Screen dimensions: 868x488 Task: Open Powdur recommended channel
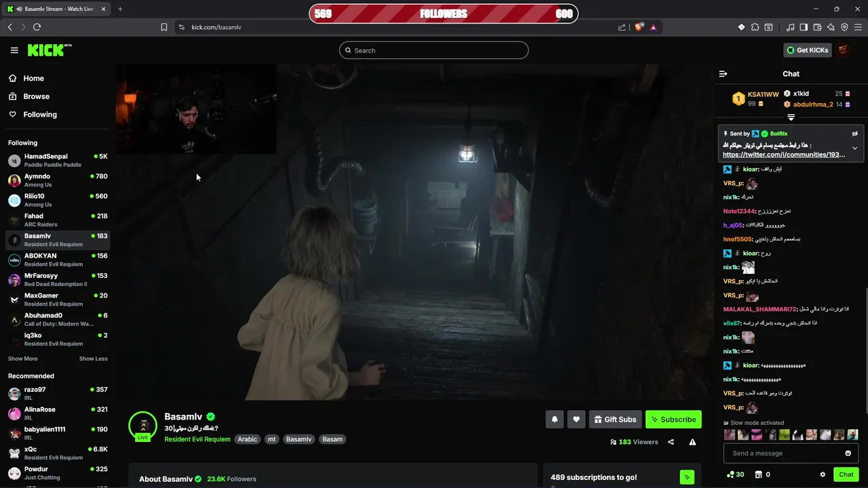58,472
